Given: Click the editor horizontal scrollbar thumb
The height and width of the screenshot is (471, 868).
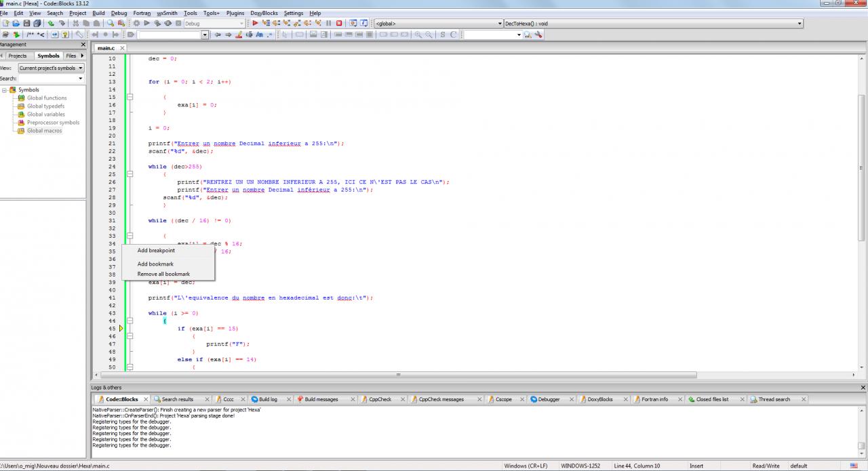Looking at the screenshot, I should click(399, 375).
